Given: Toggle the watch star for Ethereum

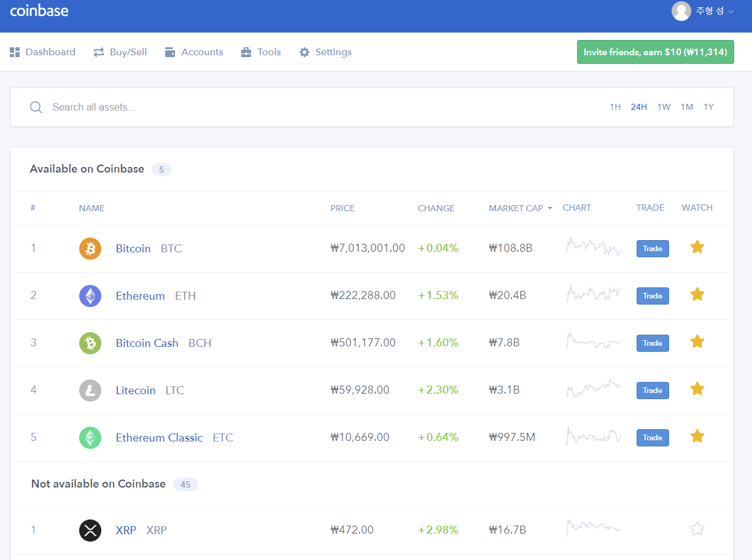Looking at the screenshot, I should pyautogui.click(x=697, y=294).
